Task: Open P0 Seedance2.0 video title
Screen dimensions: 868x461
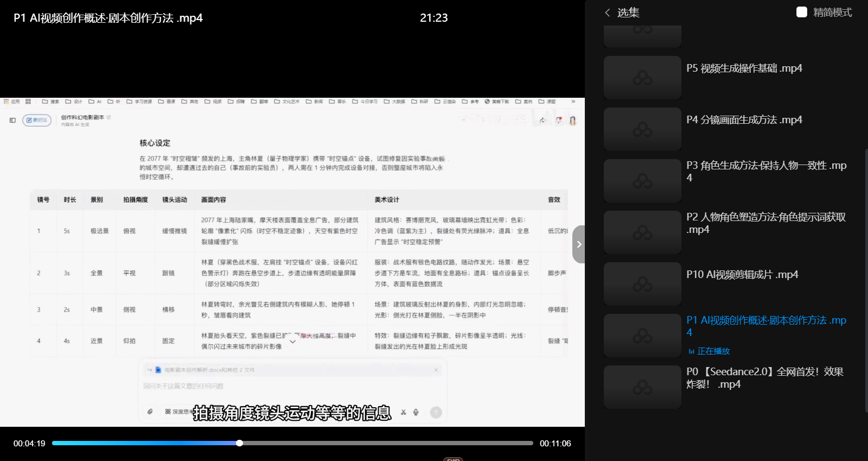Action: point(764,378)
